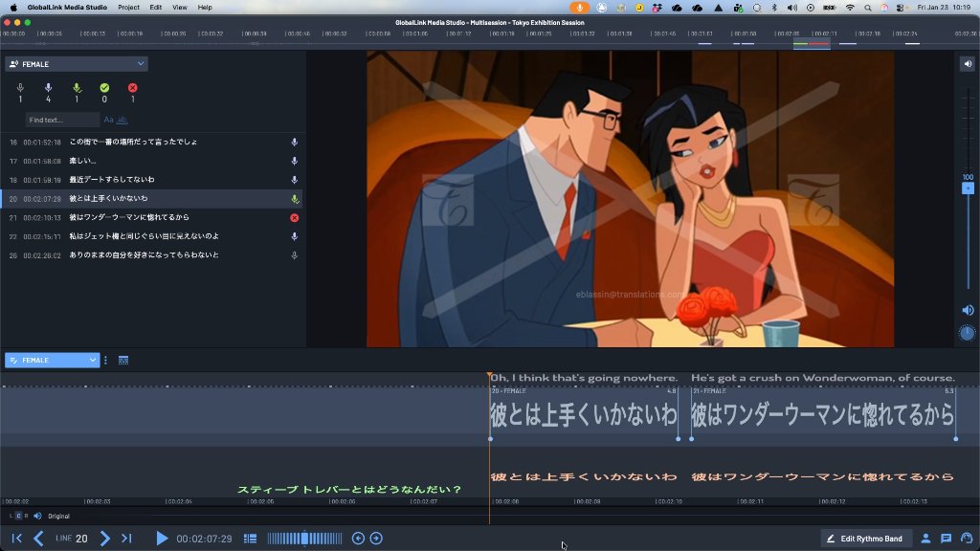
Task: Toggle match case Aa search option
Action: pos(108,121)
